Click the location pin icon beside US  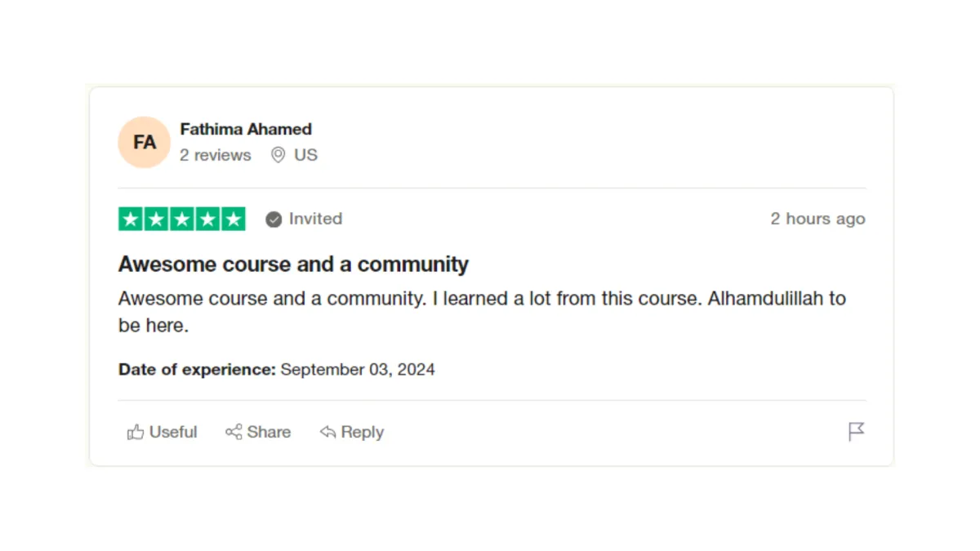278,155
